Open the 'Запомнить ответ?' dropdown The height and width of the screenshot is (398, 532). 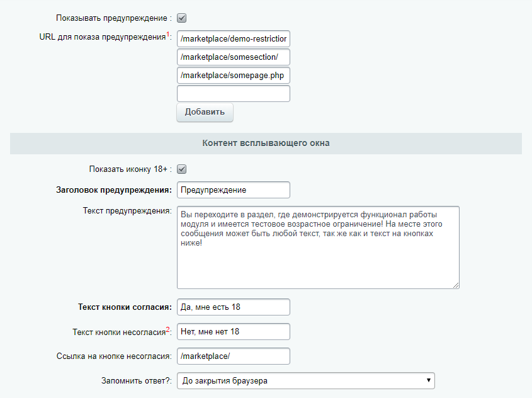pyautogui.click(x=305, y=380)
